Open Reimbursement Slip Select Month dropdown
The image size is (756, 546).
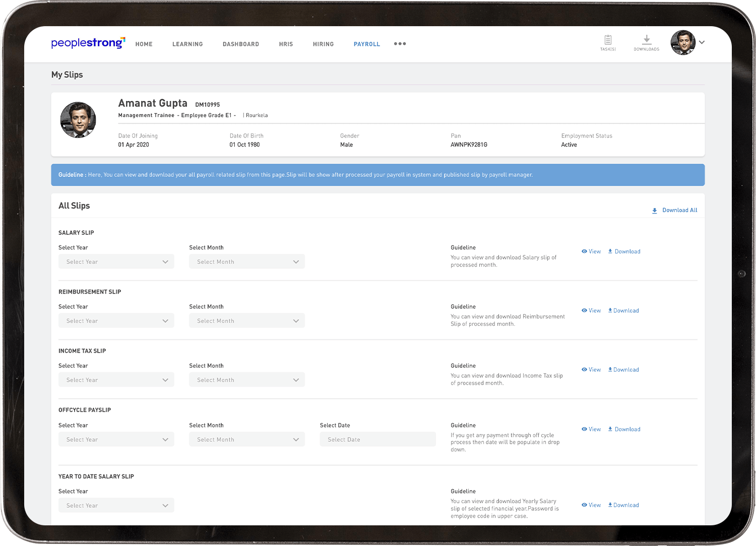(x=247, y=321)
